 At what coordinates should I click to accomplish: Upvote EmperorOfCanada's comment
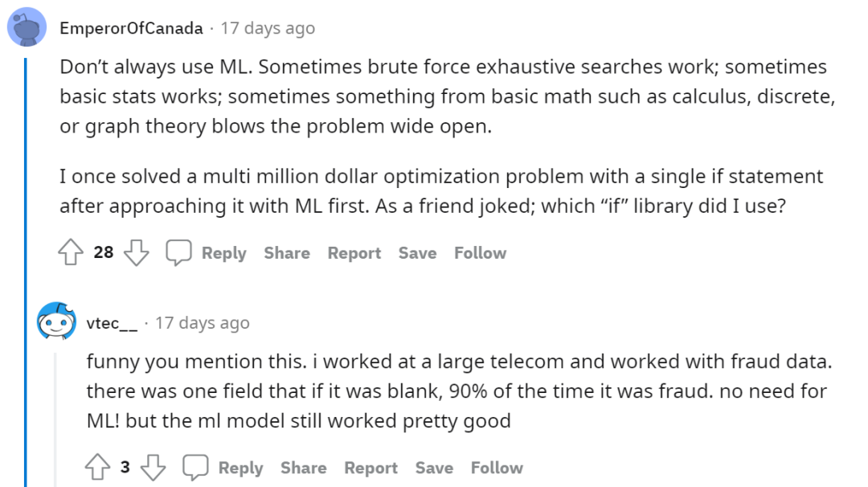(72, 254)
